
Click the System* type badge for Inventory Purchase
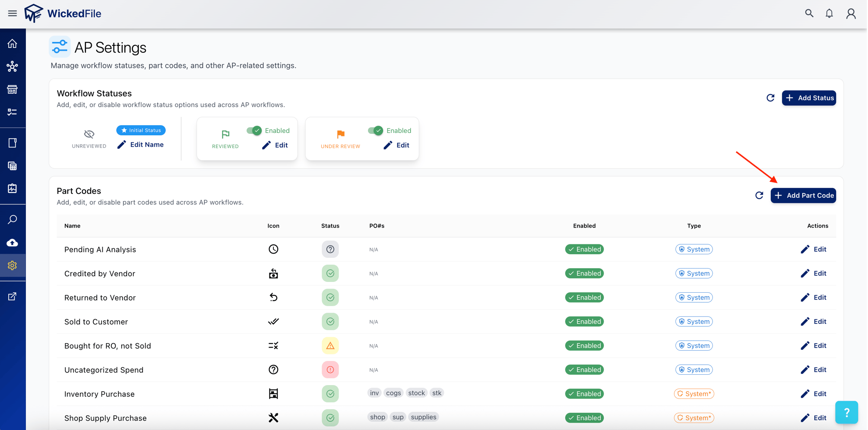(x=694, y=394)
